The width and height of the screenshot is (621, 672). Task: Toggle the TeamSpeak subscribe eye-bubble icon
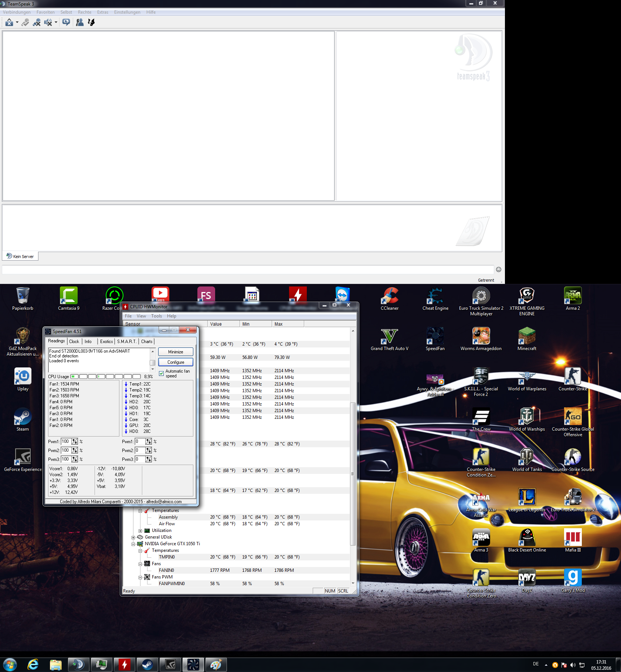click(x=66, y=23)
